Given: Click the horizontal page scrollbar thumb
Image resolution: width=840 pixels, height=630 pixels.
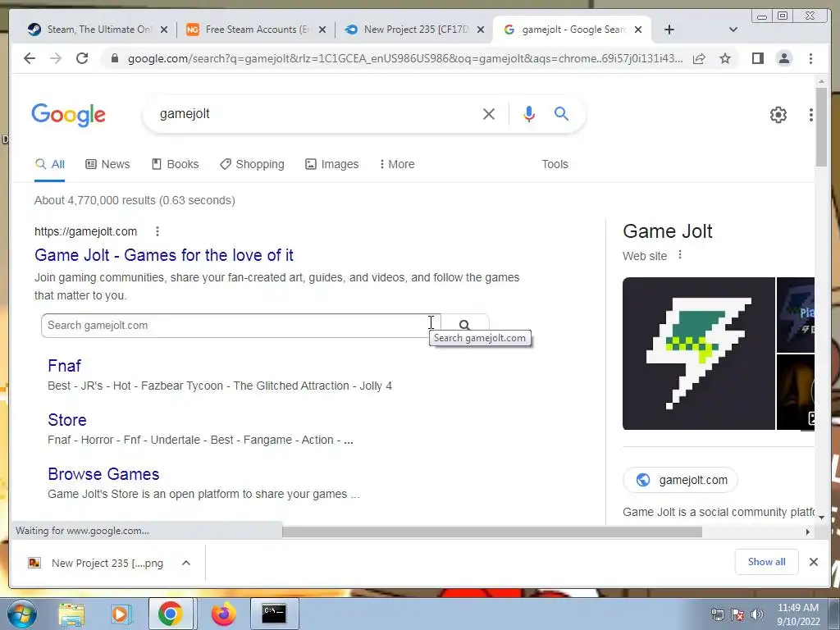Looking at the screenshot, I should click(x=492, y=532).
